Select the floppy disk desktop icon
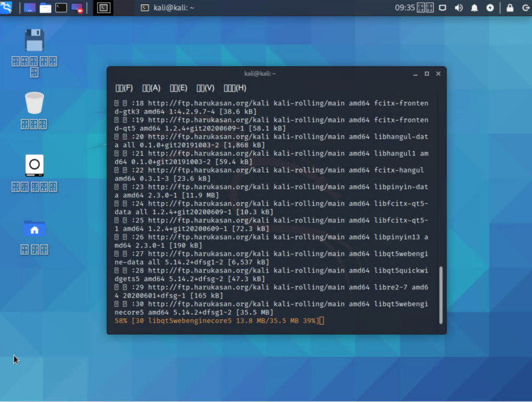The width and height of the screenshot is (532, 402). click(x=35, y=40)
